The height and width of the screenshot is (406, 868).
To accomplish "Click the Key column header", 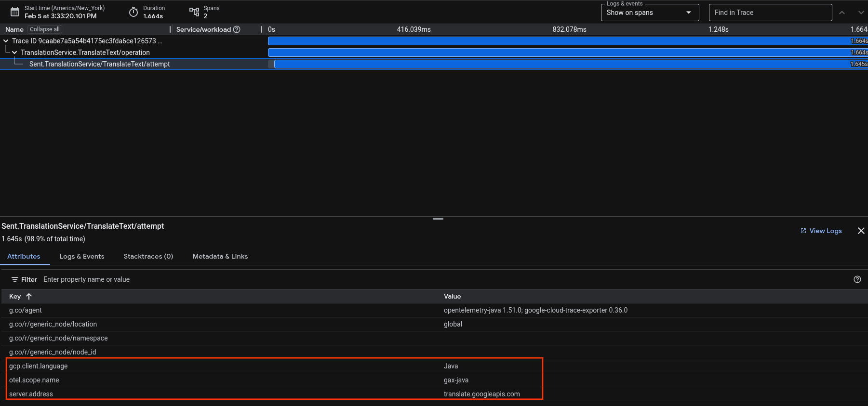I will pos(15,296).
